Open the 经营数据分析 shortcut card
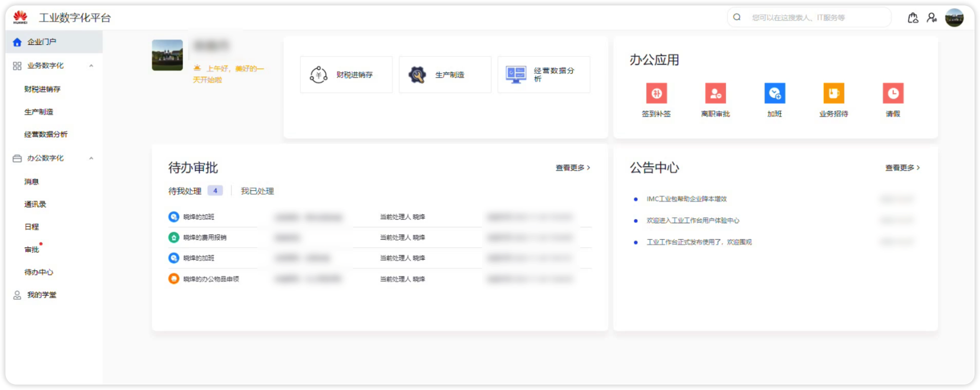Screen dimensions: 980x390 pos(543,75)
